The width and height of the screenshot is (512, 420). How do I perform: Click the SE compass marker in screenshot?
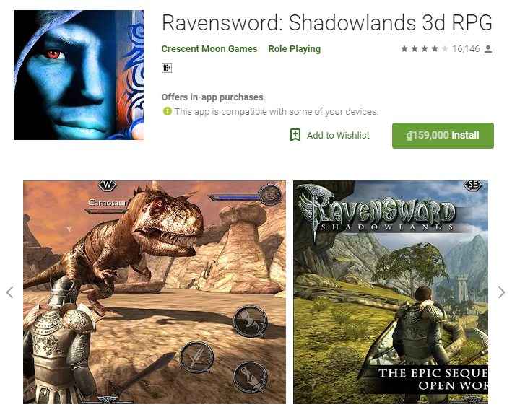coord(473,185)
